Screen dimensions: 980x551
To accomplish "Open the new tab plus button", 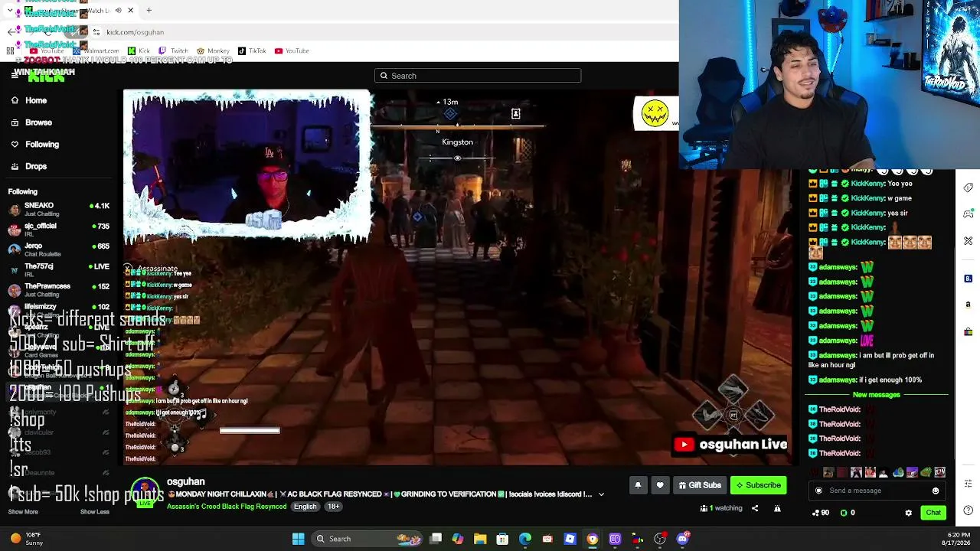I will [149, 11].
